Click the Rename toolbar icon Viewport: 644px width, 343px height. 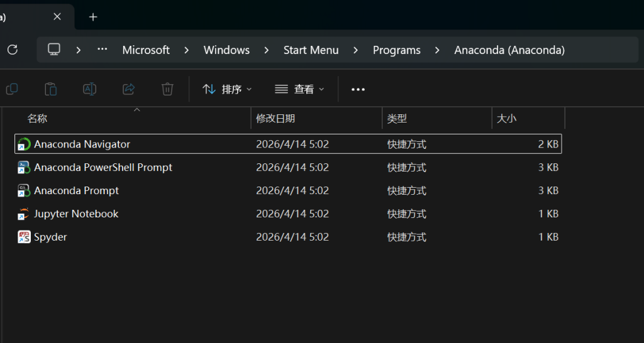pos(90,89)
